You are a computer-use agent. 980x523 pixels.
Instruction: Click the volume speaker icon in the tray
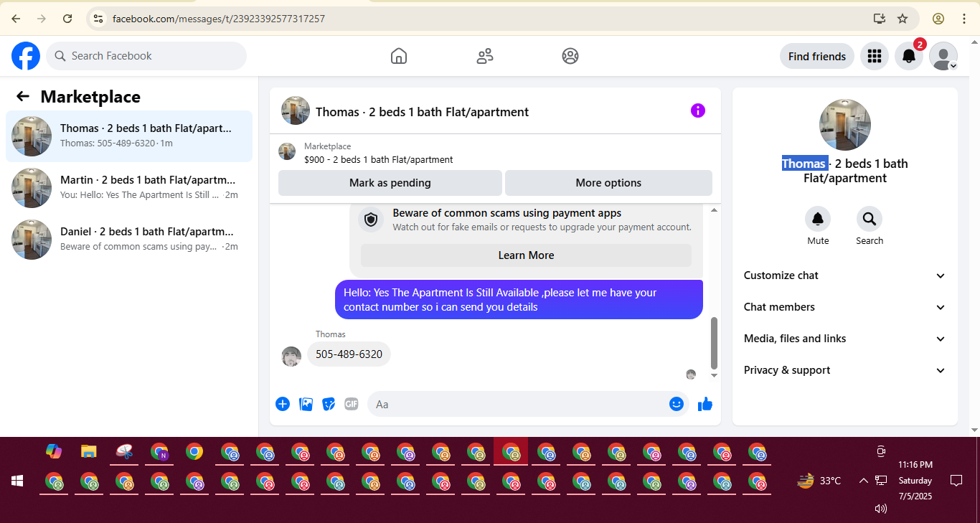(881, 509)
